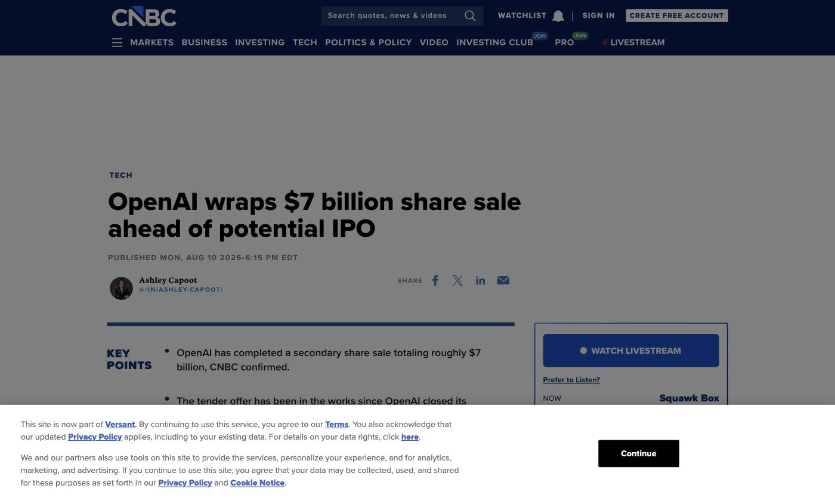The height and width of the screenshot is (504, 835).
Task: Click Create Free Account button
Action: tap(676, 16)
